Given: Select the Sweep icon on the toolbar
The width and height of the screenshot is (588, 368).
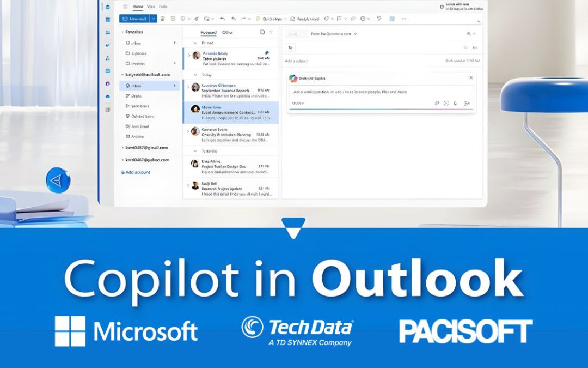Looking at the screenshot, I should pyautogui.click(x=196, y=19).
